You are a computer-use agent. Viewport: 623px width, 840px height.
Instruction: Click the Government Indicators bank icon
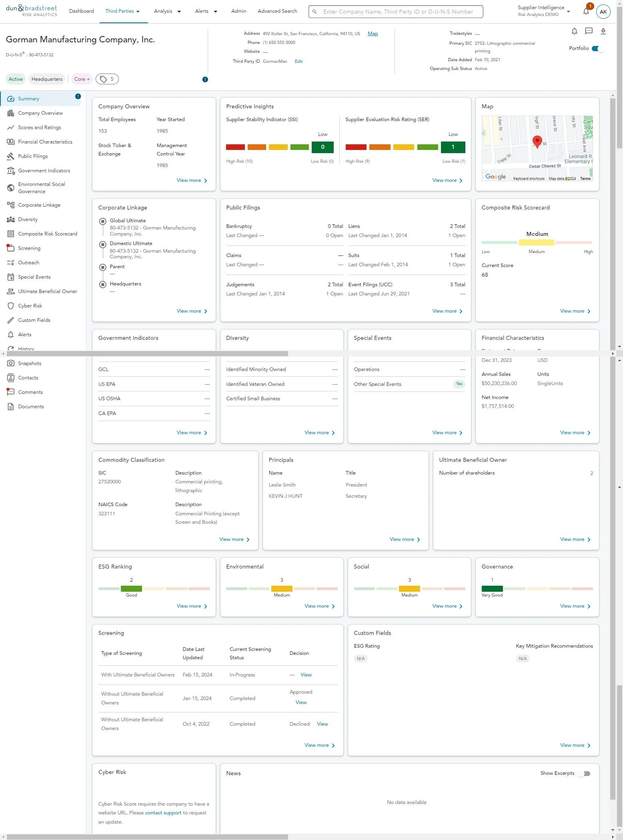tap(11, 171)
